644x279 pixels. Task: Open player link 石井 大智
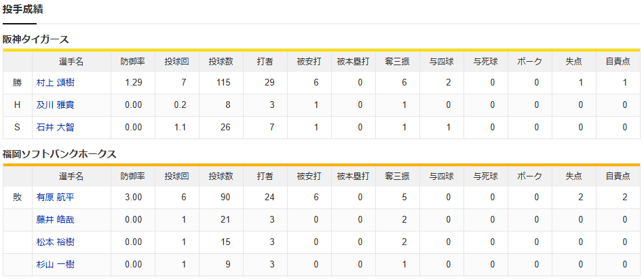(56, 128)
